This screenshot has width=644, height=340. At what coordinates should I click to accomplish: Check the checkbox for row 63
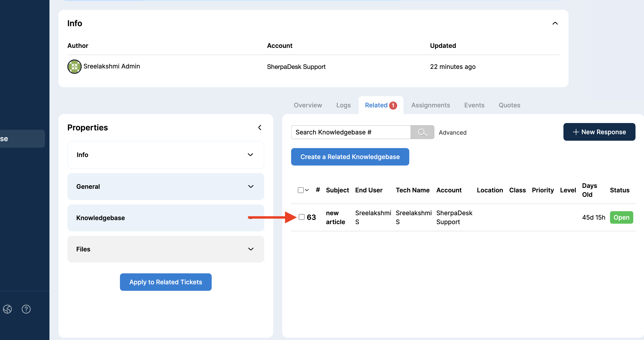point(301,217)
